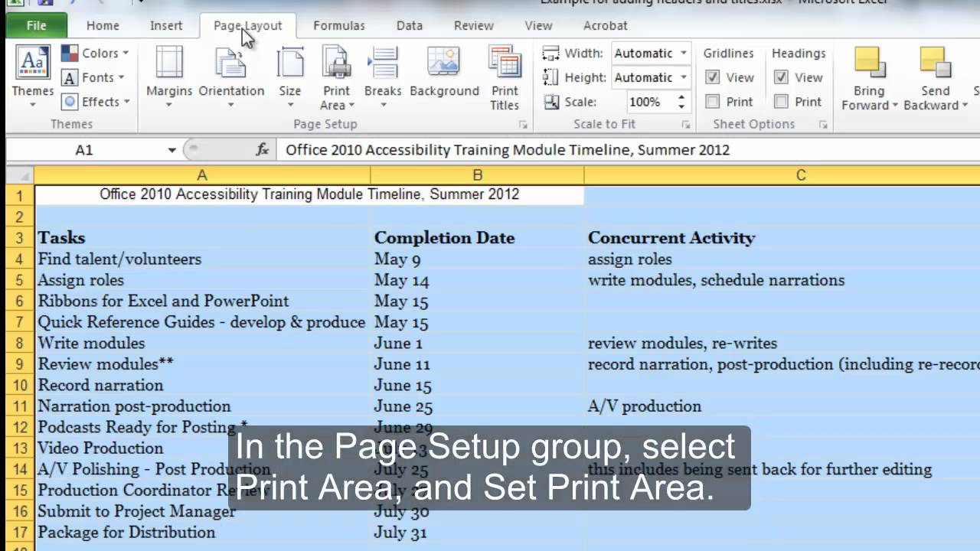Click the Name Box showing A1

84,150
